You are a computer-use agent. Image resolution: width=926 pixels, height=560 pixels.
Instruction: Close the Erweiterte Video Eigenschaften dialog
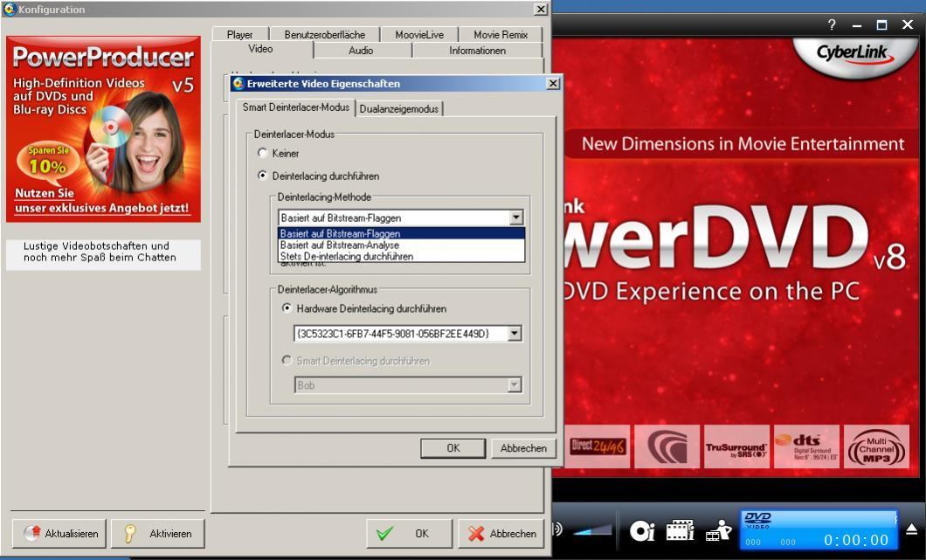coord(553,83)
